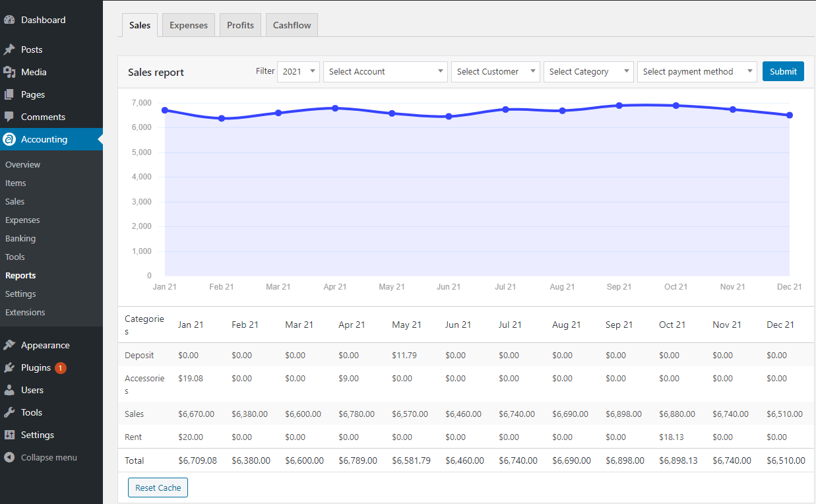This screenshot has height=504, width=816.
Task: Click the Rent category row label
Action: click(x=133, y=437)
